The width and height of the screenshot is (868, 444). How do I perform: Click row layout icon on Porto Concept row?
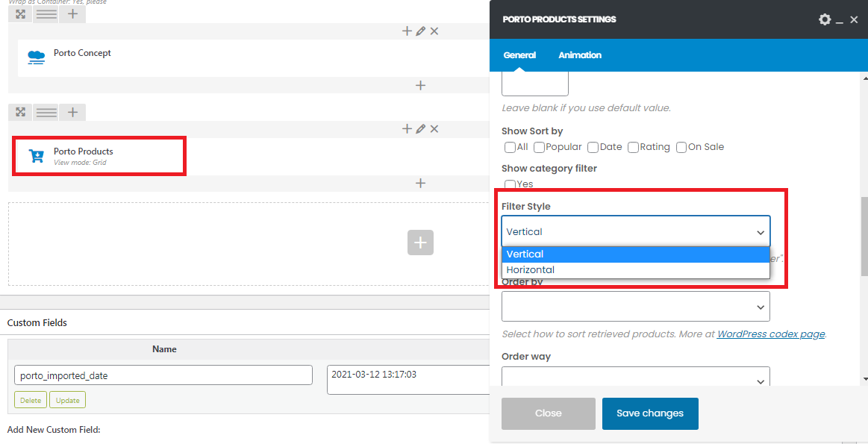[x=46, y=14]
